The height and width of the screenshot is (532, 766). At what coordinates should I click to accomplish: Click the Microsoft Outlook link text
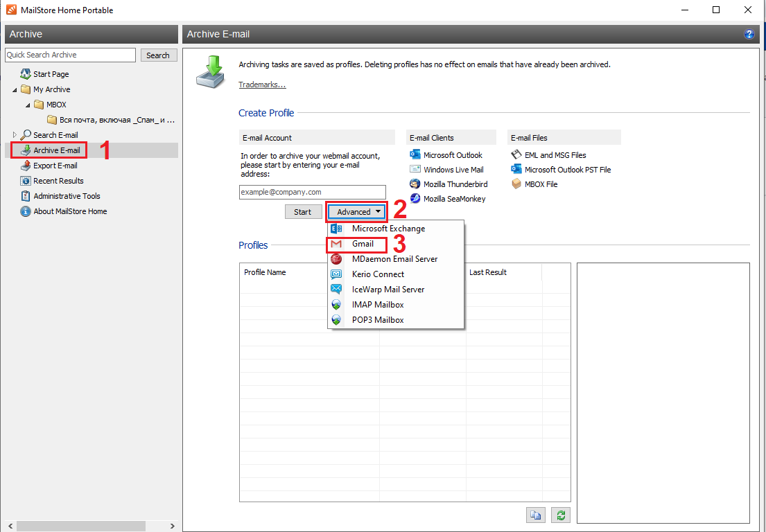coord(453,155)
